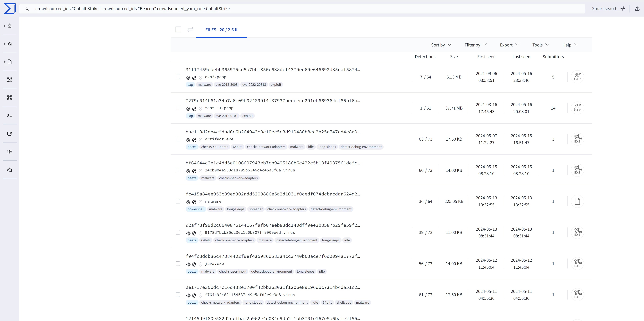Click the shellcode tag
This screenshot has height=321, width=644.
pyautogui.click(x=344, y=302)
